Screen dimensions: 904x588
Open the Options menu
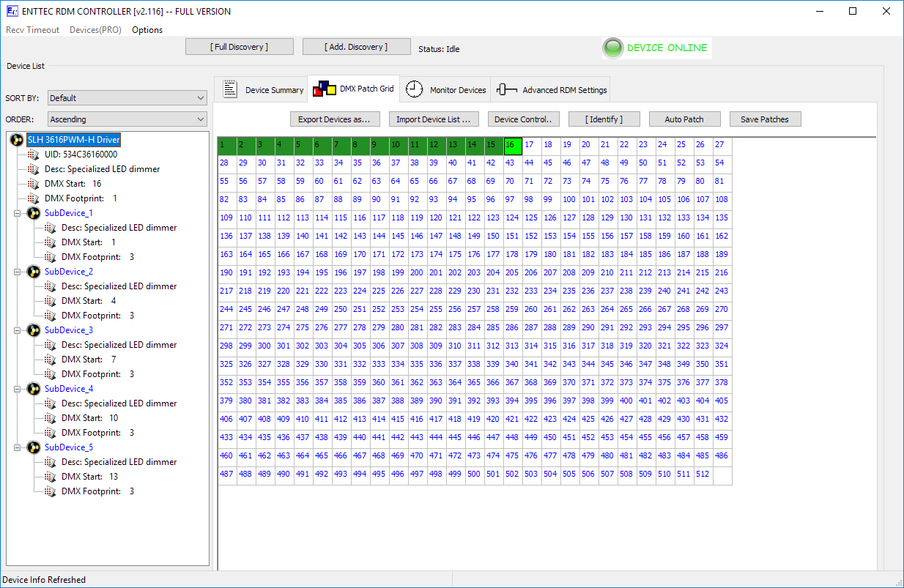(x=147, y=30)
